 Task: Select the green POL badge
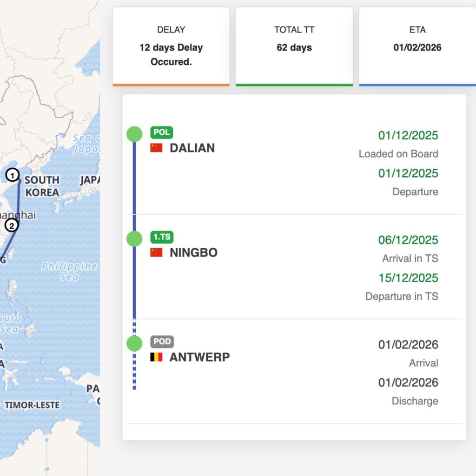[x=161, y=132]
